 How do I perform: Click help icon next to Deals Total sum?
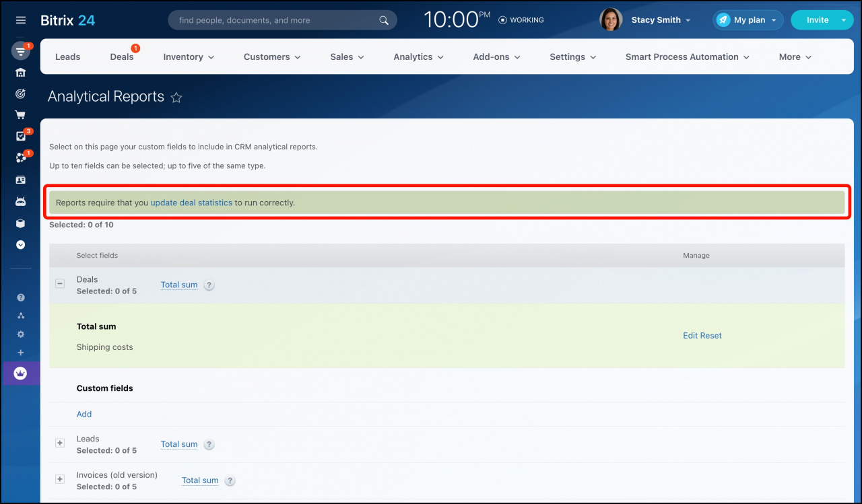tap(209, 285)
